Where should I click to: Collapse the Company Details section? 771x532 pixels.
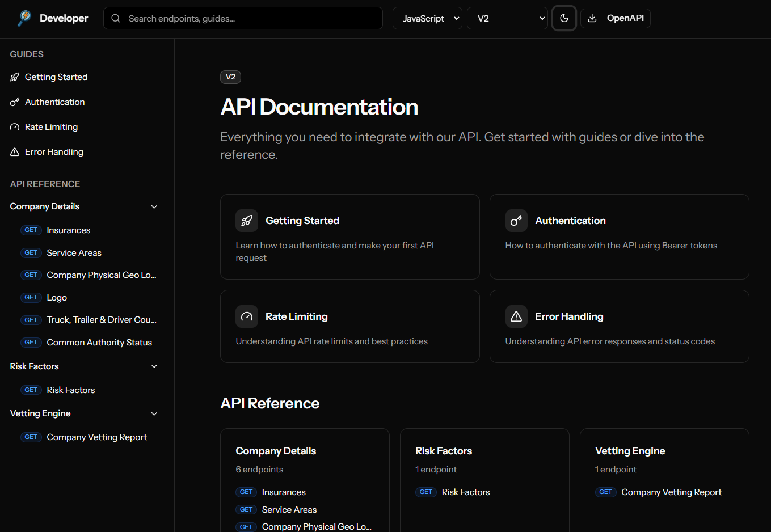[x=154, y=206]
